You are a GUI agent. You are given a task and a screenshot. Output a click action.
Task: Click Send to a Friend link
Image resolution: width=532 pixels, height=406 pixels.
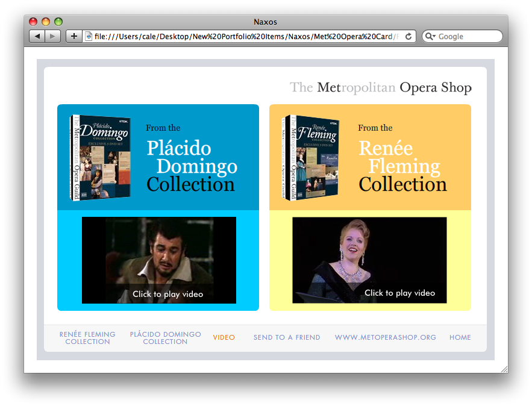coord(287,337)
